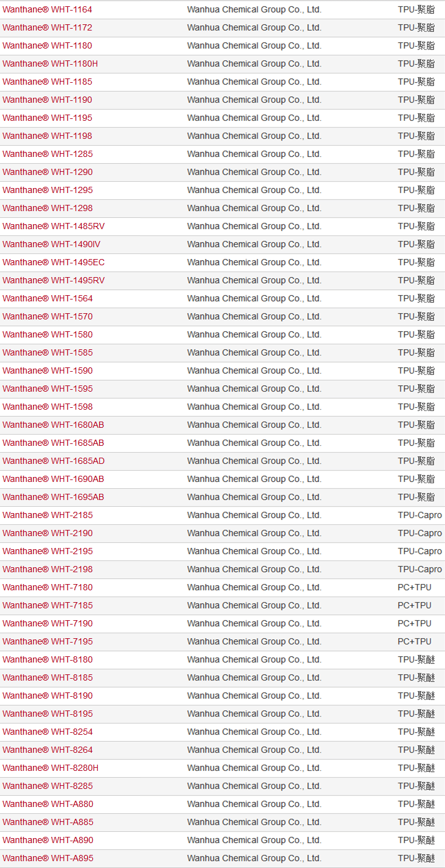445x868 pixels.
Task: Click the Wanthane® WHT-1180H link
Action: coord(50,64)
